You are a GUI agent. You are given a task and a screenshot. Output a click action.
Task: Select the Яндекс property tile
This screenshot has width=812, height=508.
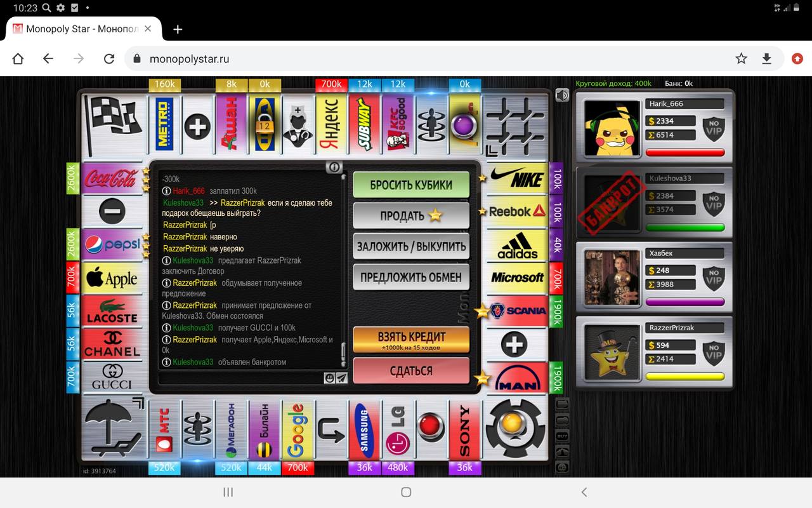tap(331, 124)
